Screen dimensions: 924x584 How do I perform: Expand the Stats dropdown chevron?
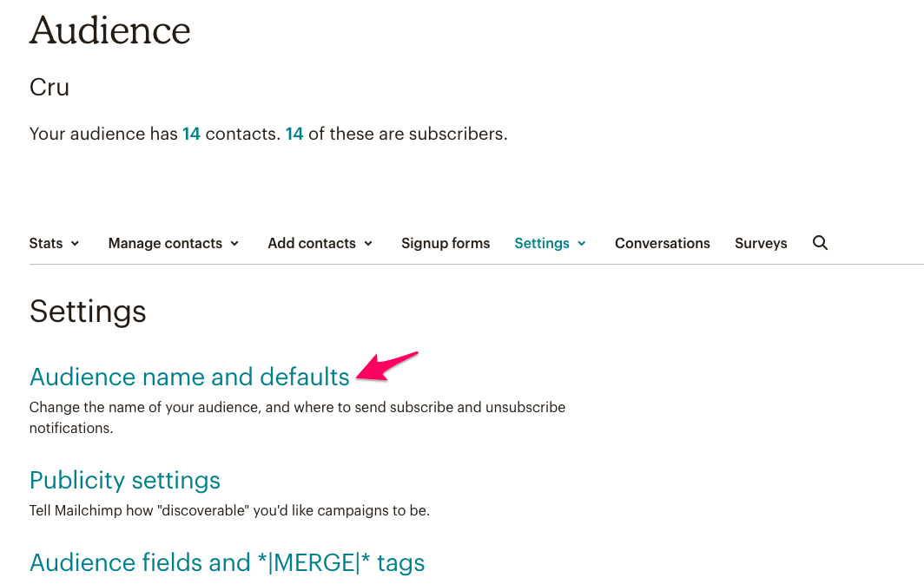tap(75, 244)
